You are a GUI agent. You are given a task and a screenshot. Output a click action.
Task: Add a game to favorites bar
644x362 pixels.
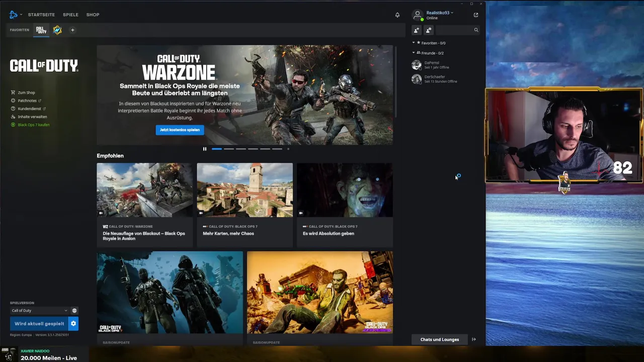tap(72, 30)
